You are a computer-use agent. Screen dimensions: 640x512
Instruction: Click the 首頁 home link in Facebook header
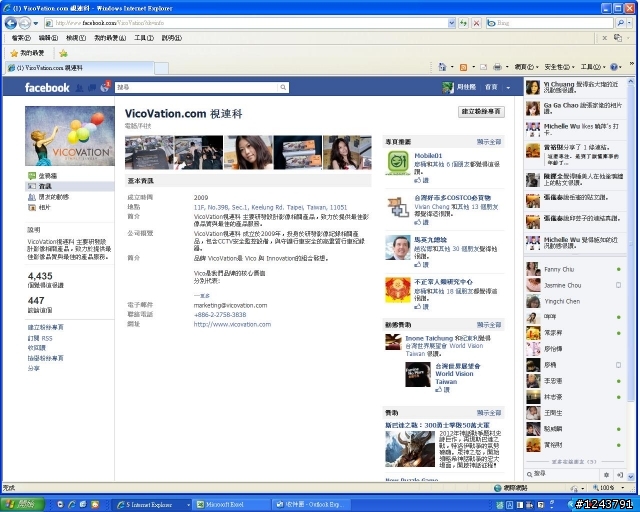click(491, 87)
